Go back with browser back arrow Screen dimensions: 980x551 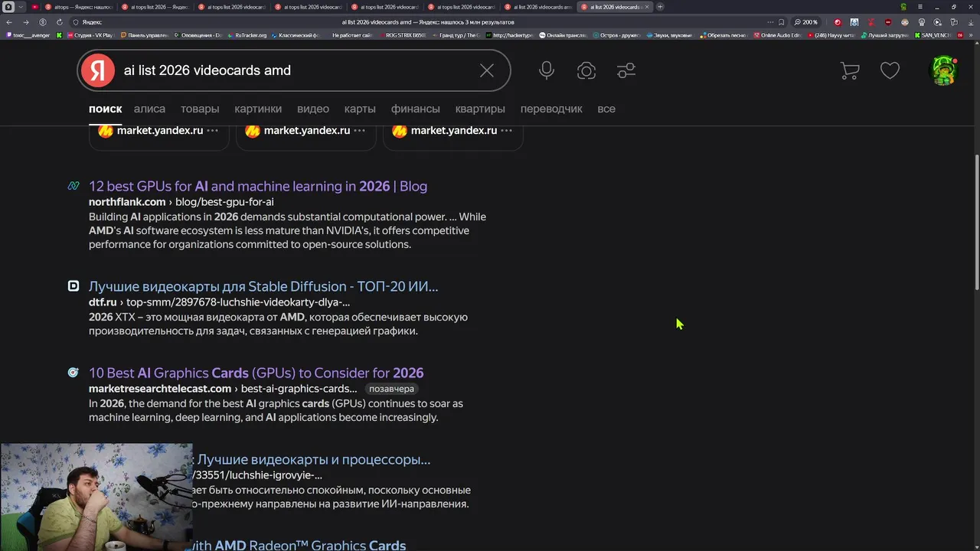click(x=10, y=22)
